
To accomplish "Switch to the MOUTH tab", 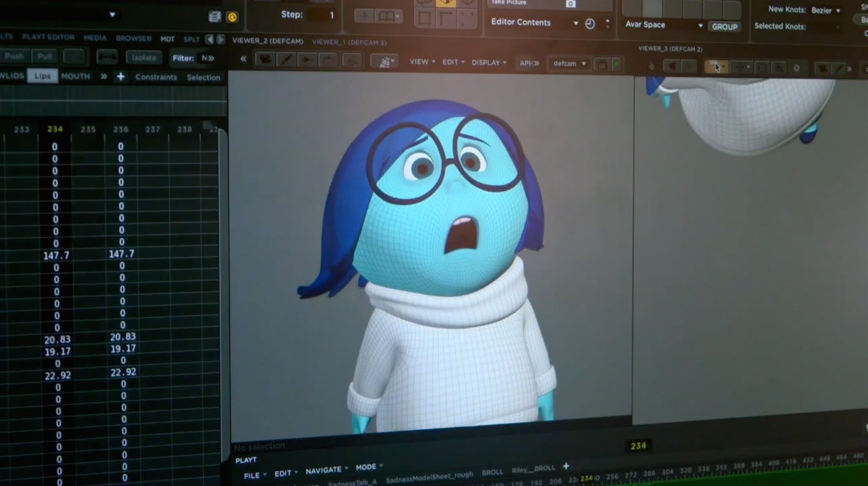I will point(76,76).
